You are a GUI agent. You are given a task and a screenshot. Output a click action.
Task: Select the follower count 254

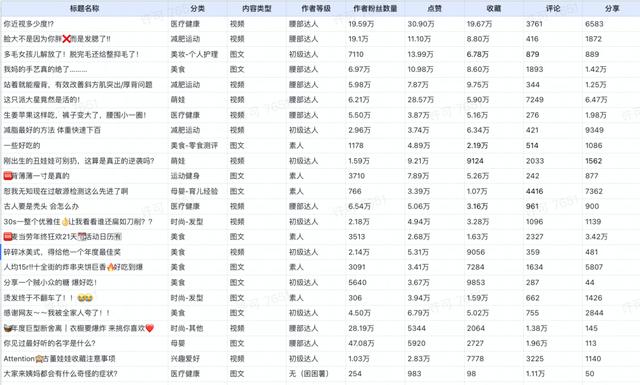355,374
